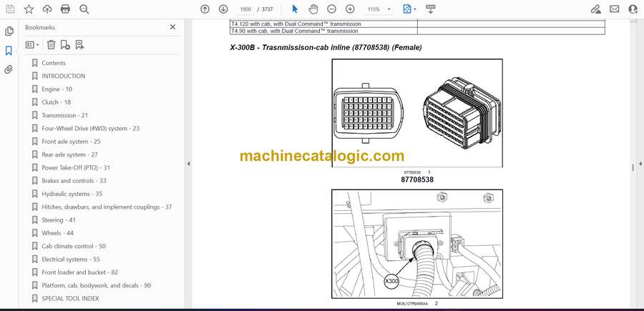Click the upload to cloud icon
This screenshot has width=644, height=311.
click(x=47, y=9)
